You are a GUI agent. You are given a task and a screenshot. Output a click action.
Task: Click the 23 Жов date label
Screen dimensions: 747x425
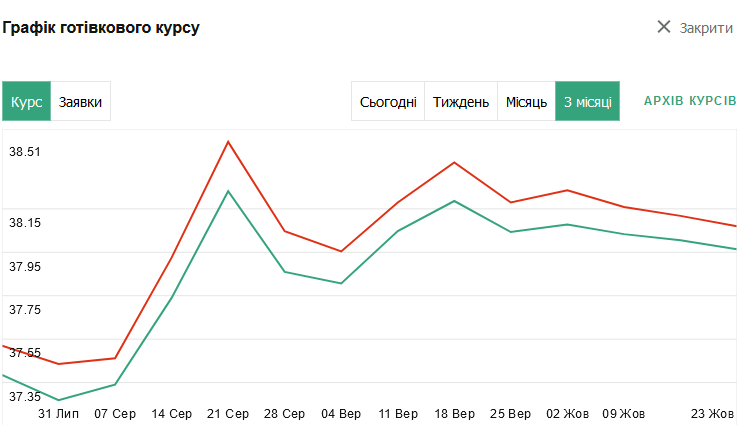tap(715, 414)
